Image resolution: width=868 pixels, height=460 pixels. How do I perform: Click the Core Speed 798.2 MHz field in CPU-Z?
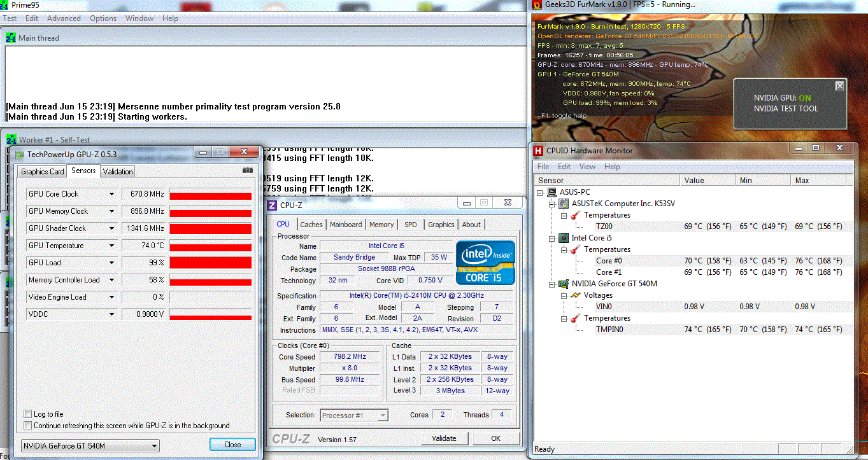coord(351,357)
